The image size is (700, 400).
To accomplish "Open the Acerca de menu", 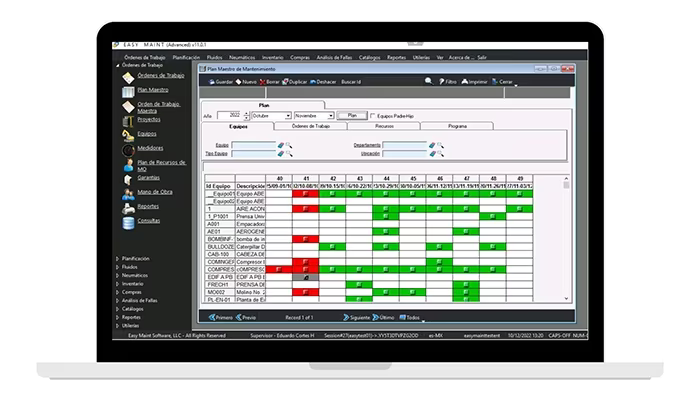I will coord(461,58).
